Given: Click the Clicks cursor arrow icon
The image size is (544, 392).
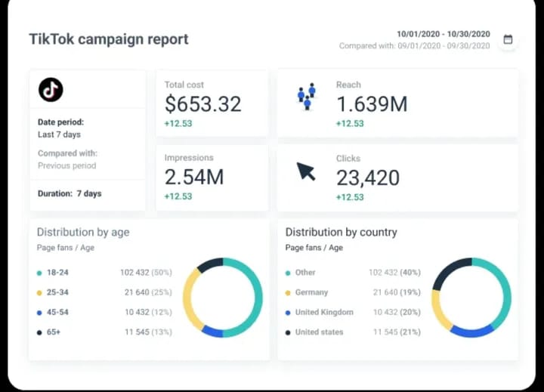Looking at the screenshot, I should [306, 171].
